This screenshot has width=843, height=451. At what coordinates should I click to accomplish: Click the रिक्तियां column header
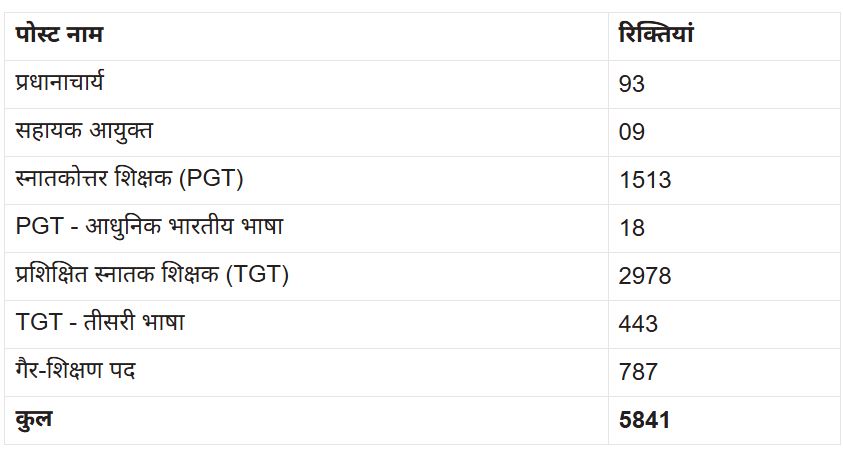(656, 35)
